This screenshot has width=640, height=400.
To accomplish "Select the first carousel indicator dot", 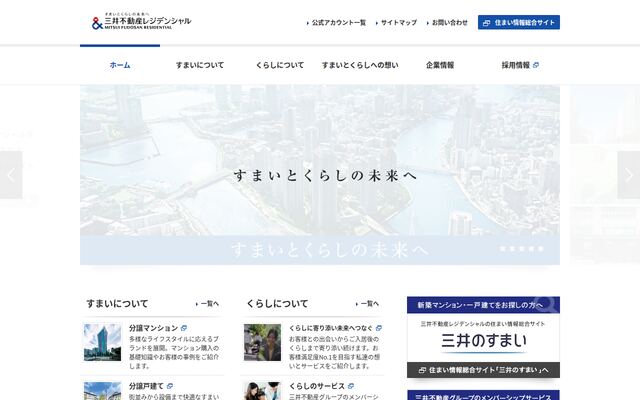I will point(503,249).
